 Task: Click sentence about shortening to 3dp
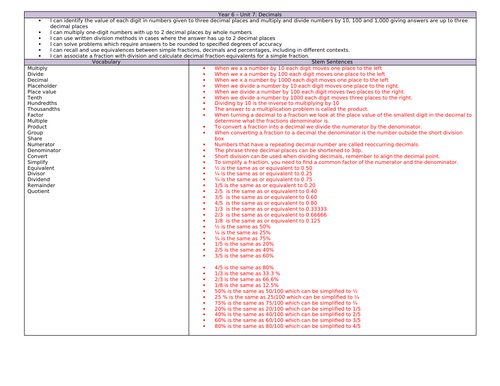click(288, 150)
